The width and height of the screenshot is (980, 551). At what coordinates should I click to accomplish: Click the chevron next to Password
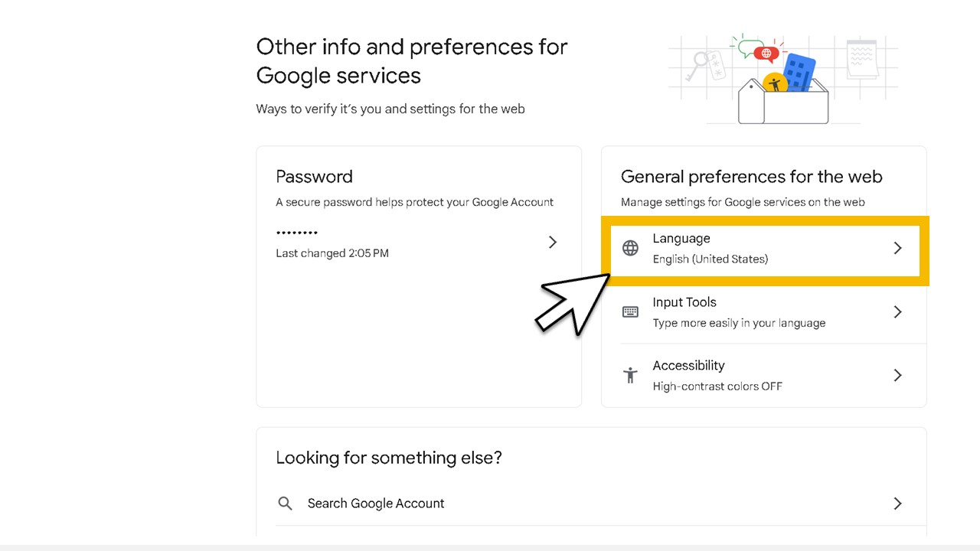tap(553, 242)
